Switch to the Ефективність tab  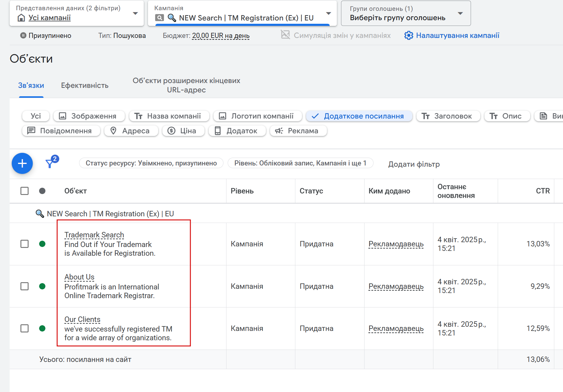(x=85, y=85)
